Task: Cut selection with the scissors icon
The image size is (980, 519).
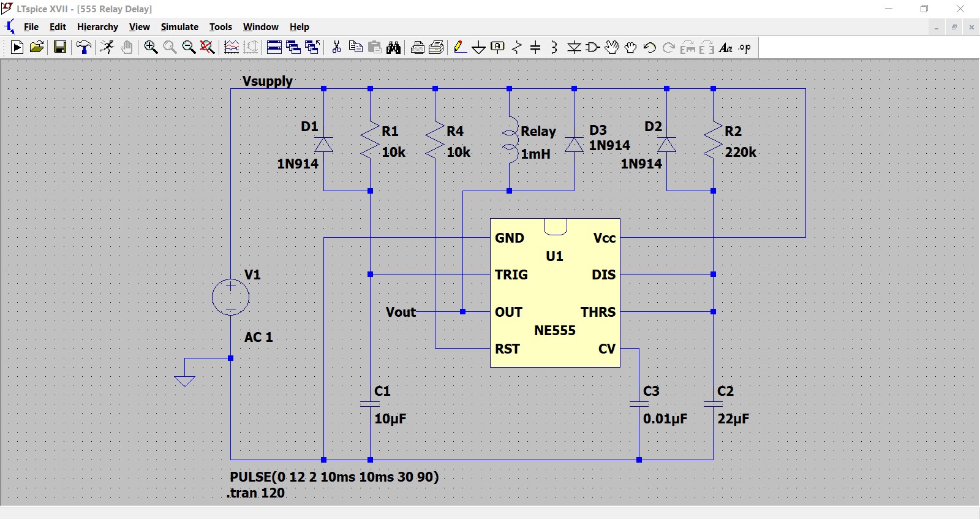Action: click(336, 47)
